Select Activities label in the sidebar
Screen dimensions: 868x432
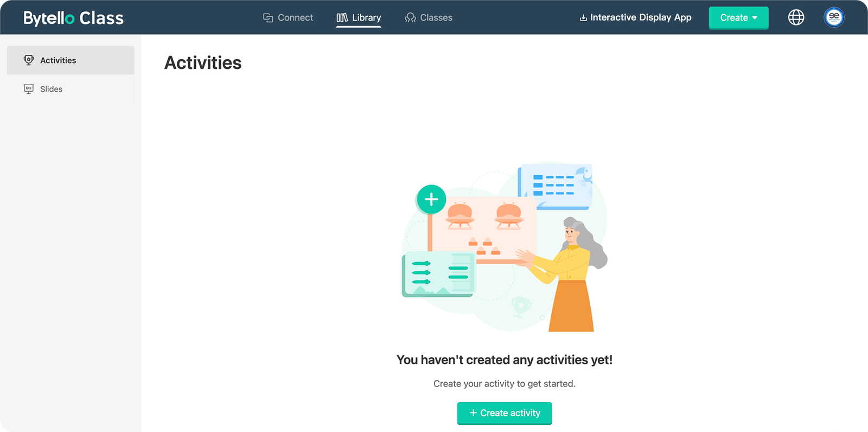(x=58, y=60)
